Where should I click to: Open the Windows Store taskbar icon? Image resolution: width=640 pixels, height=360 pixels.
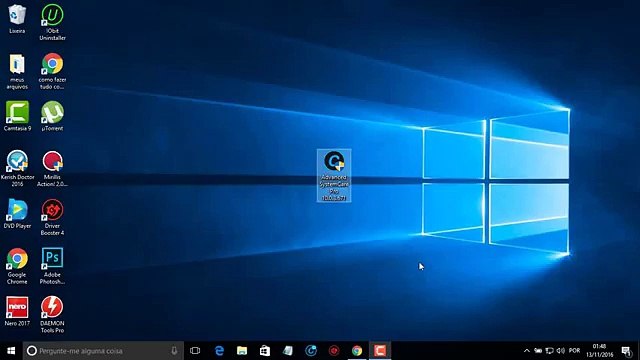[265, 351]
